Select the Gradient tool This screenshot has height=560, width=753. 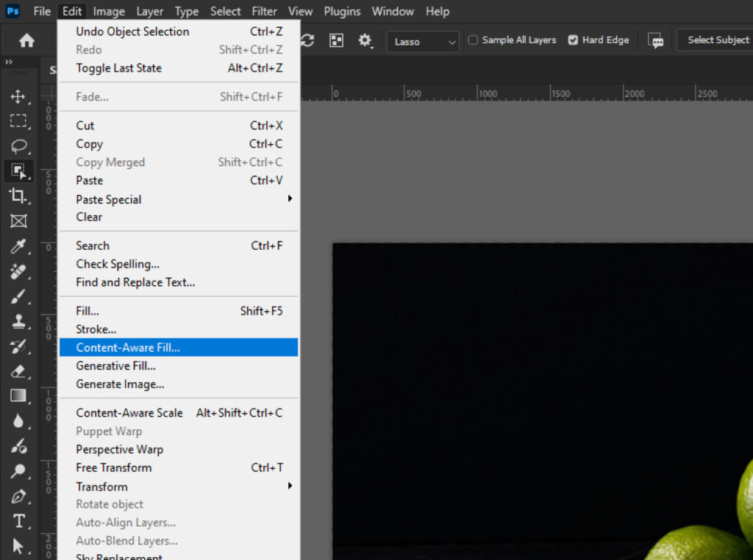click(18, 396)
